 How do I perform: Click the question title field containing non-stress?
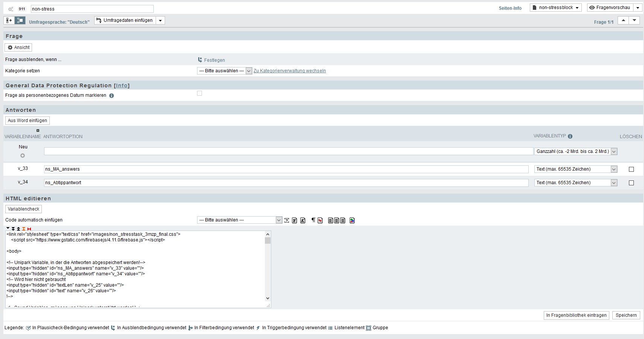[92, 9]
